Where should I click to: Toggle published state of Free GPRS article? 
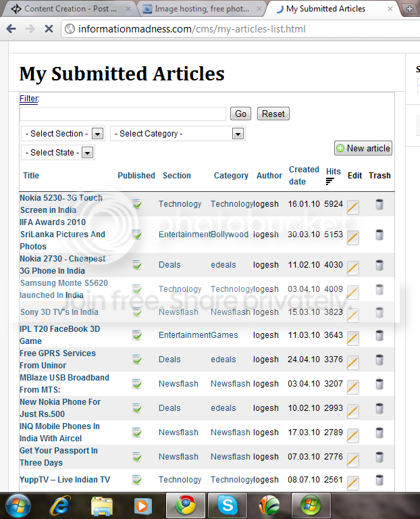tap(137, 360)
